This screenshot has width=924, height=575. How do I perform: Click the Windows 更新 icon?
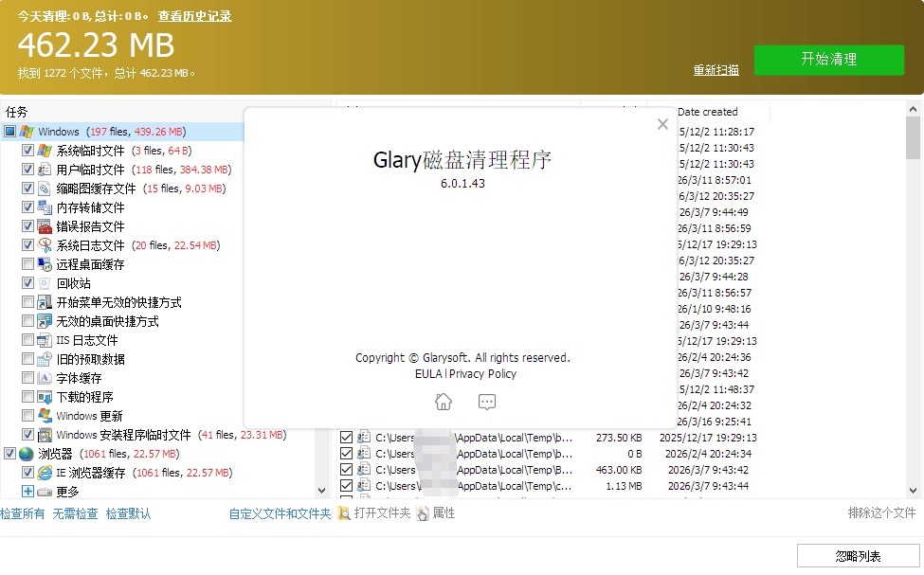45,416
